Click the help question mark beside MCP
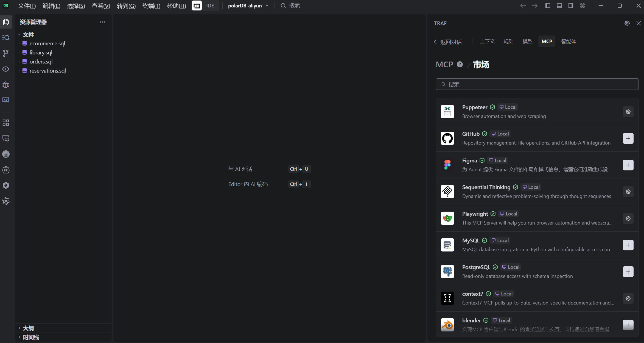 [460, 64]
